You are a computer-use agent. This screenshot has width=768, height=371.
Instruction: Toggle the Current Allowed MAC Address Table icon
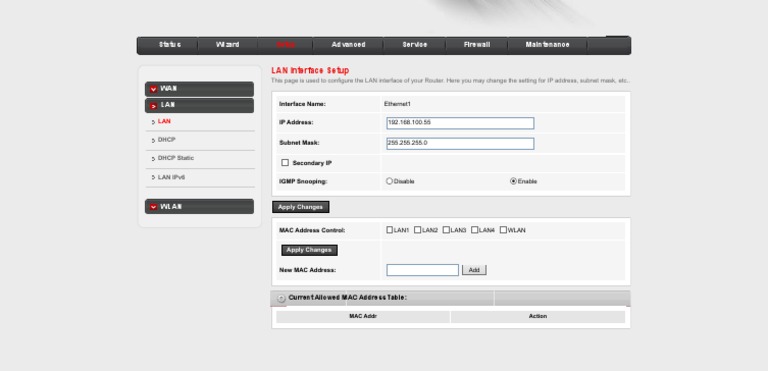(x=281, y=298)
